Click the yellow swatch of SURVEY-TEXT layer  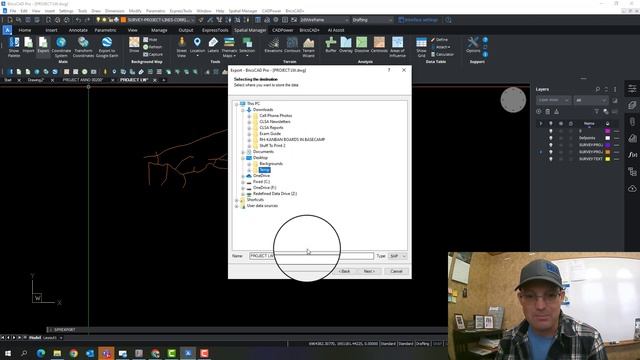(x=607, y=159)
